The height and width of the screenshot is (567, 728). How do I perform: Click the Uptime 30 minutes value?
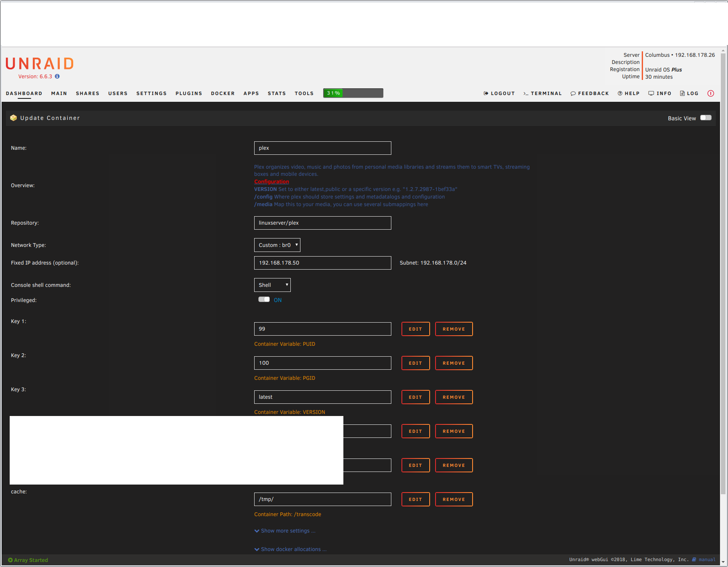659,77
